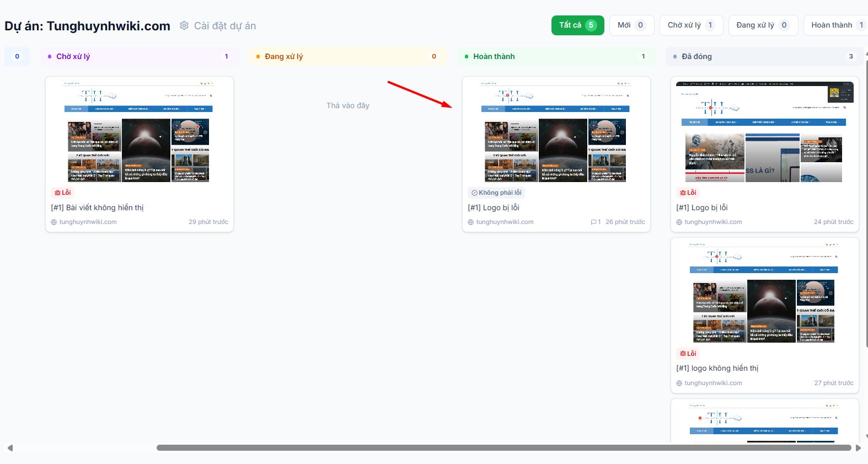Click 29 phút trước timestamp
This screenshot has height=464, width=868.
pos(208,222)
